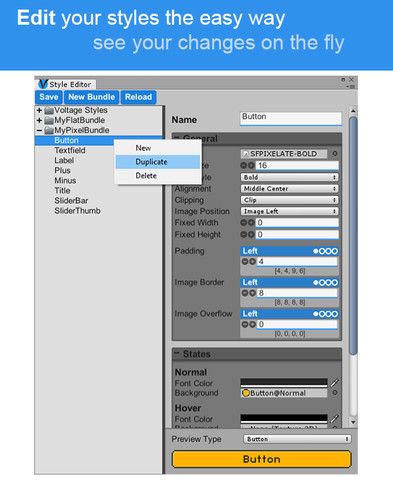Open the Hover Font Color swatch

click(284, 419)
